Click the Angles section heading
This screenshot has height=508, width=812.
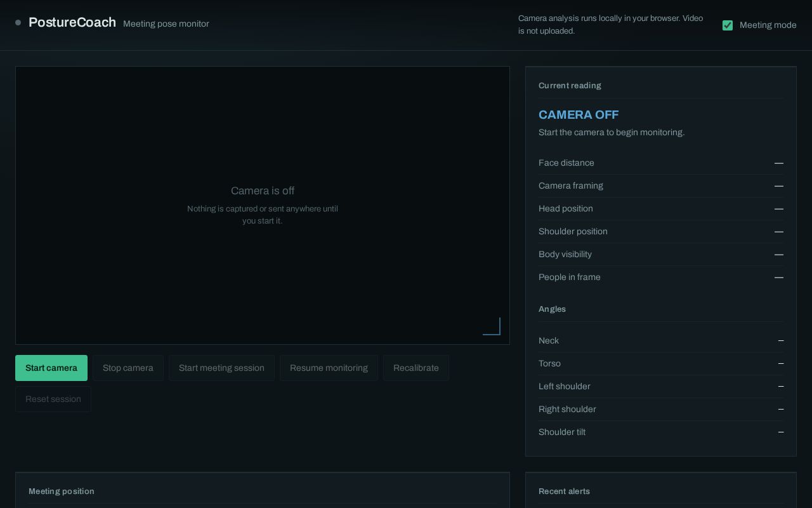(552, 309)
